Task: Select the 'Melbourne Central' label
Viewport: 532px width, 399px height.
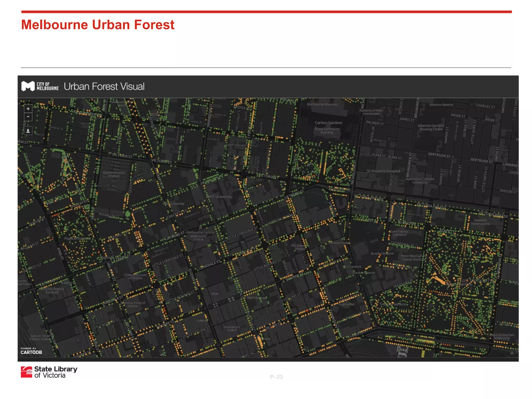Action: (x=200, y=232)
